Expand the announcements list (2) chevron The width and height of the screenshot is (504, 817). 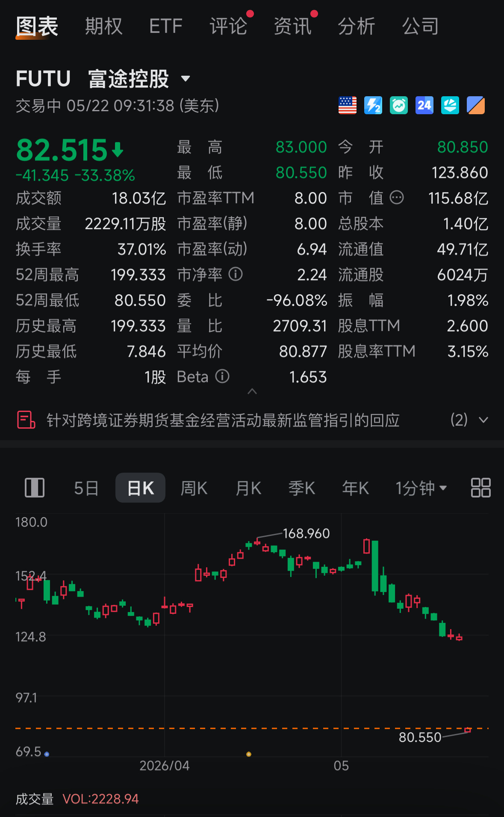483,420
